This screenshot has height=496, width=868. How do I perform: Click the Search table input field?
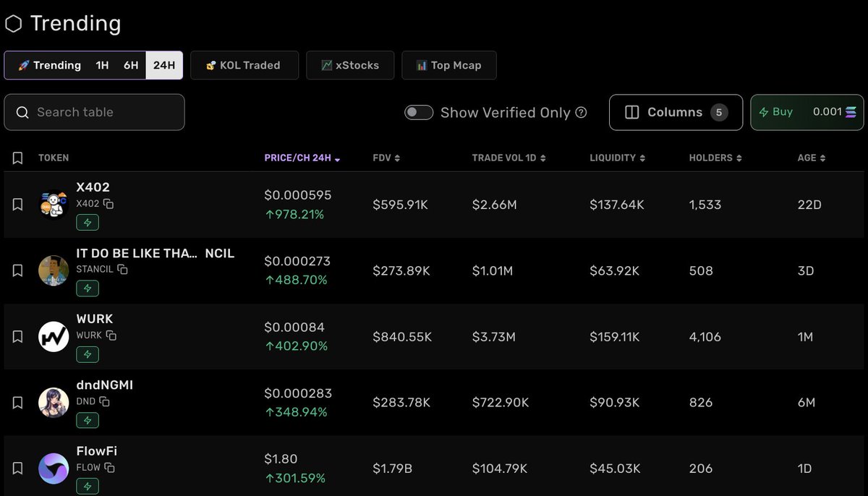(94, 112)
